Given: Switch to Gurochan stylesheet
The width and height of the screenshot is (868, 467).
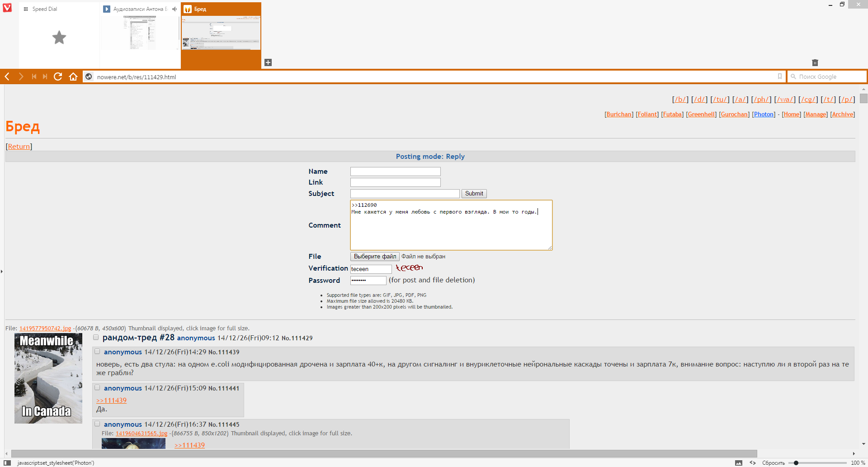Looking at the screenshot, I should coord(734,114).
